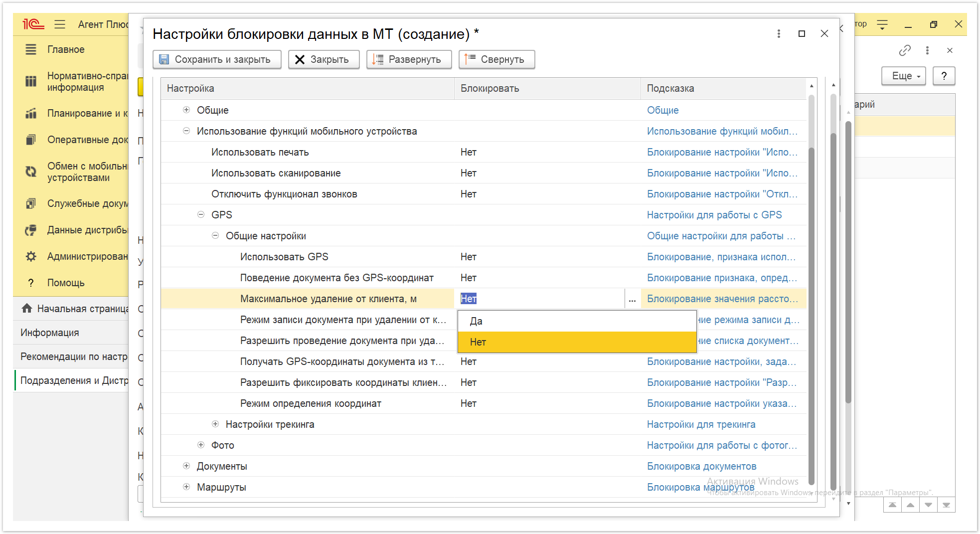Click the Блокировка документов hint text
This screenshot has width=980, height=534.
click(701, 466)
